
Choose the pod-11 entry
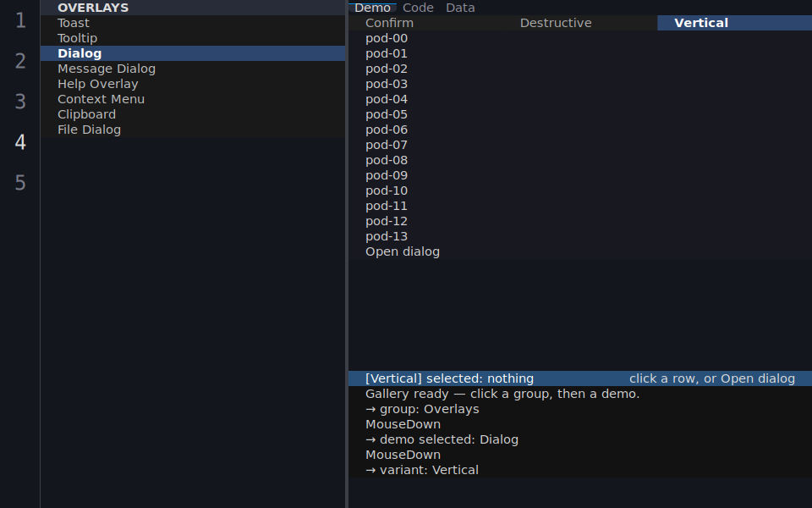pos(580,206)
